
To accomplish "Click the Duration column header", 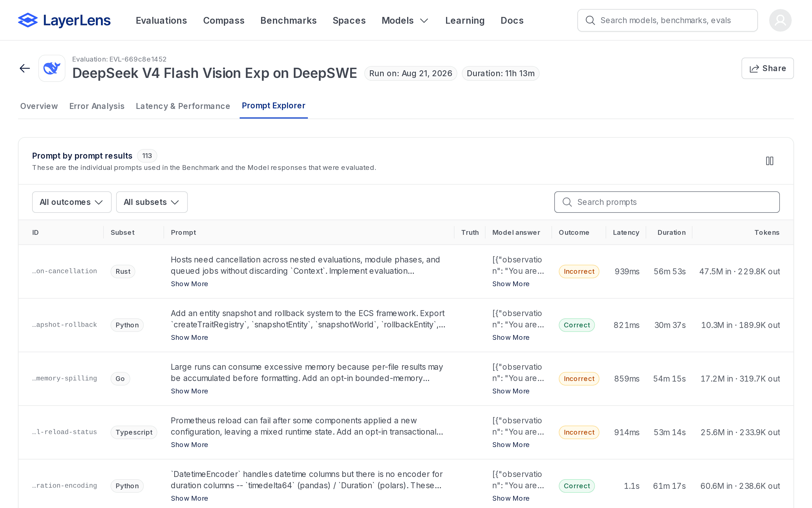I will tap(671, 233).
